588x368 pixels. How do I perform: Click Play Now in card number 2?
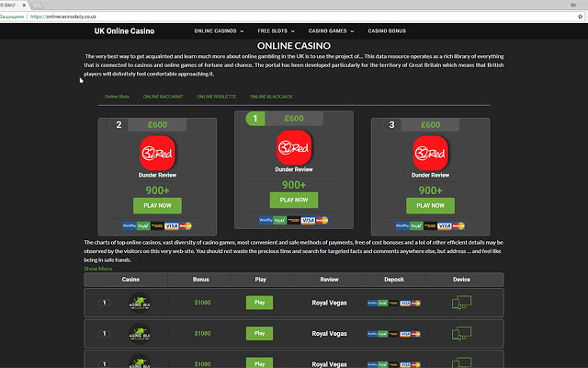(x=157, y=205)
